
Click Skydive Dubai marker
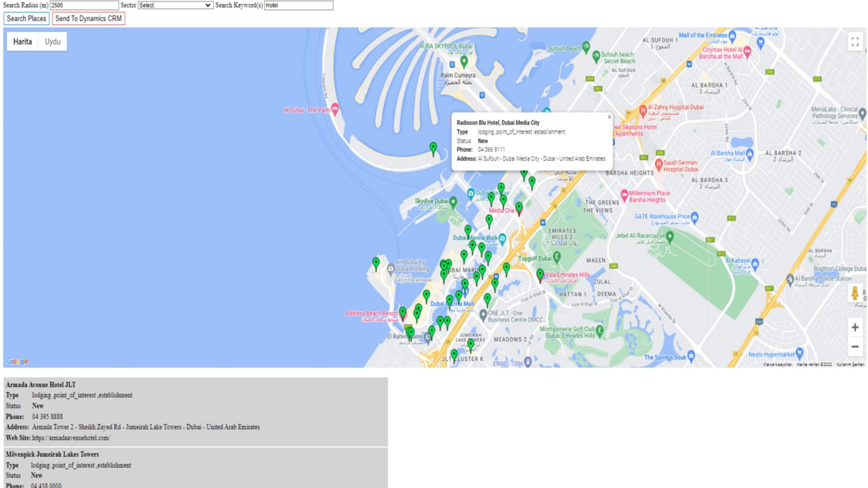[454, 202]
